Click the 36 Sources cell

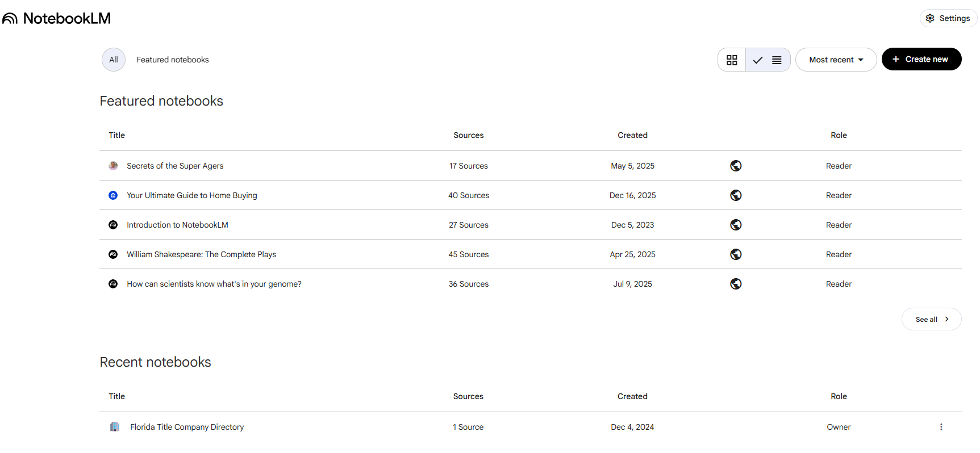(469, 284)
